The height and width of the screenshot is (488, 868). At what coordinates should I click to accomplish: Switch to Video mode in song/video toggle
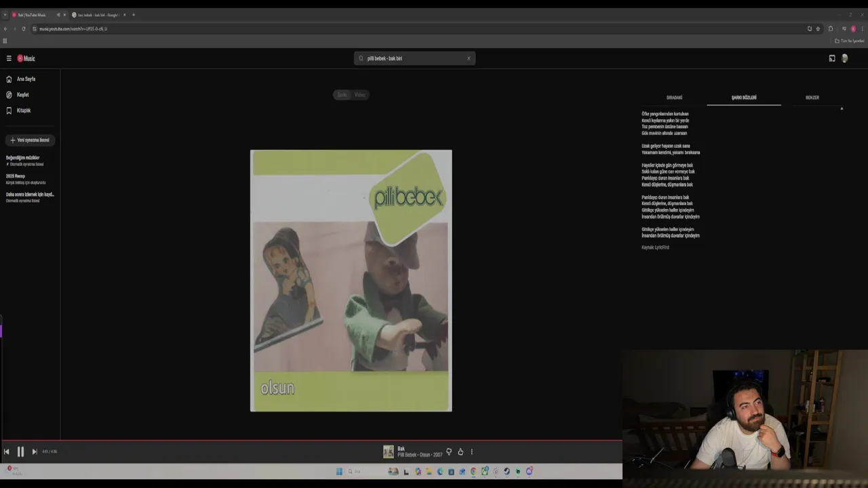coord(360,95)
